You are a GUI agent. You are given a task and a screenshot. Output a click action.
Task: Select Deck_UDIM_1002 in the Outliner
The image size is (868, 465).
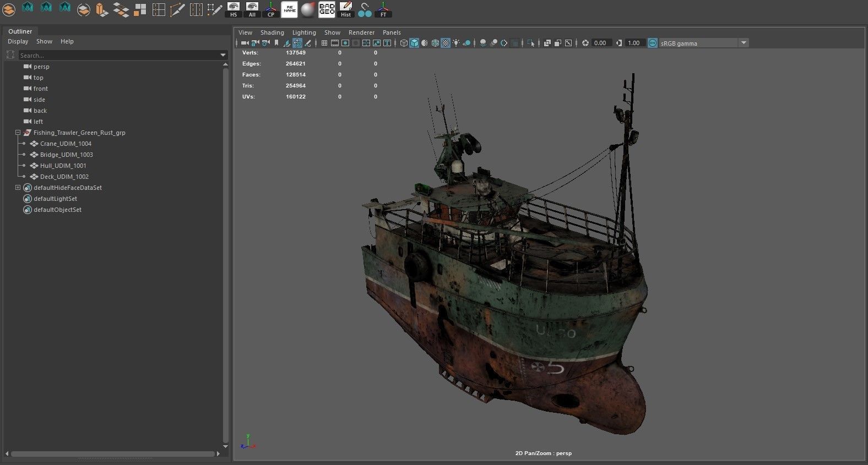(x=64, y=177)
